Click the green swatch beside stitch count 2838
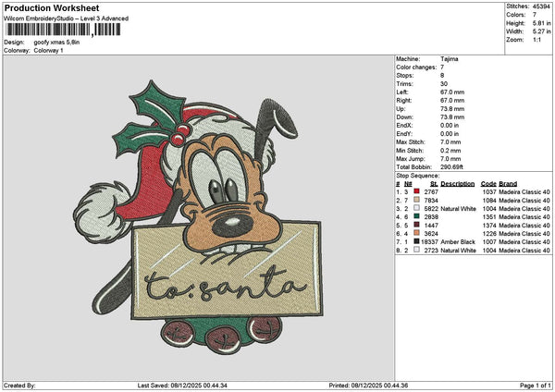Image resolution: width=555 pixels, height=392 pixels. tap(416, 216)
